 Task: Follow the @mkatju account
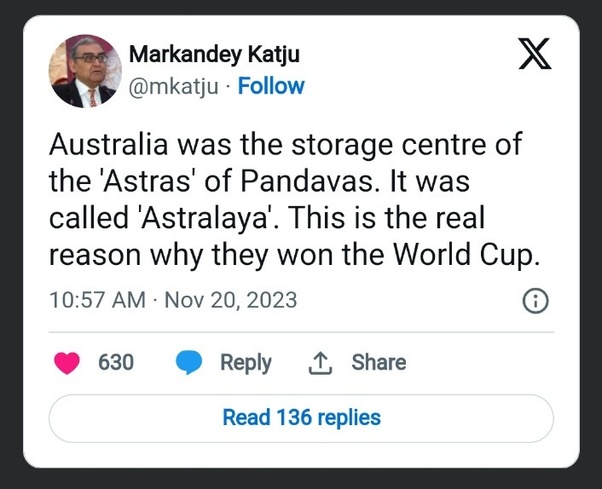click(271, 86)
